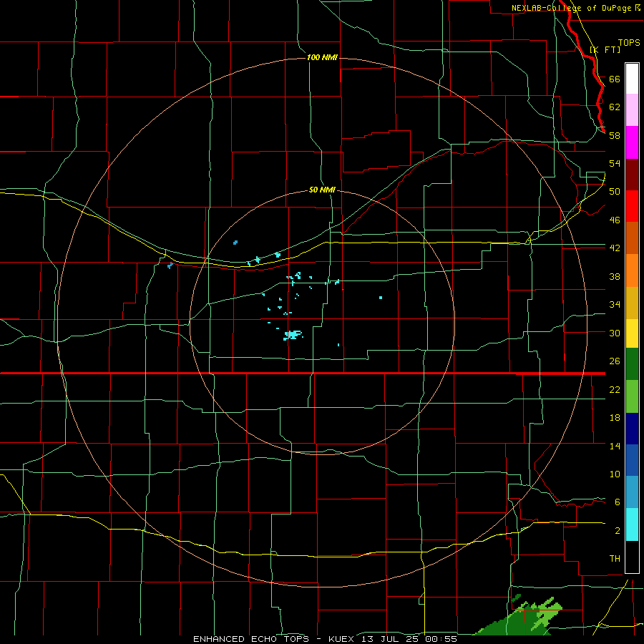Click the '[K FT]' units label

(x=605, y=49)
